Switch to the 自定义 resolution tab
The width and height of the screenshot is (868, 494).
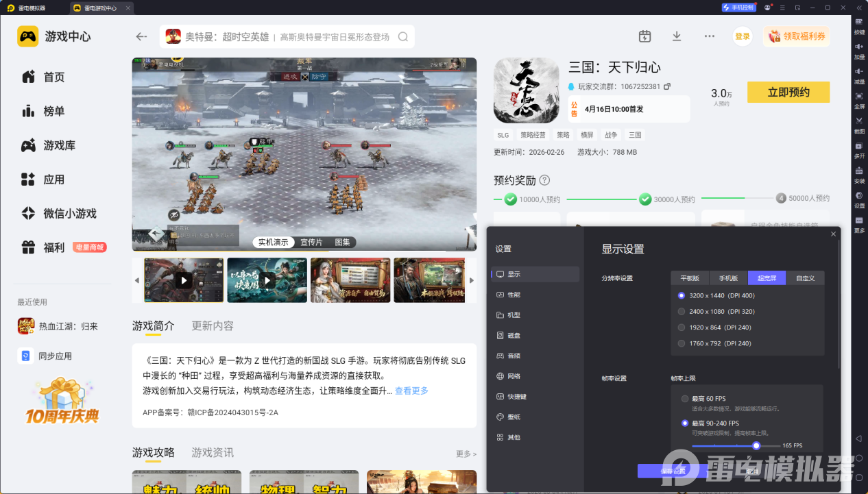805,278
